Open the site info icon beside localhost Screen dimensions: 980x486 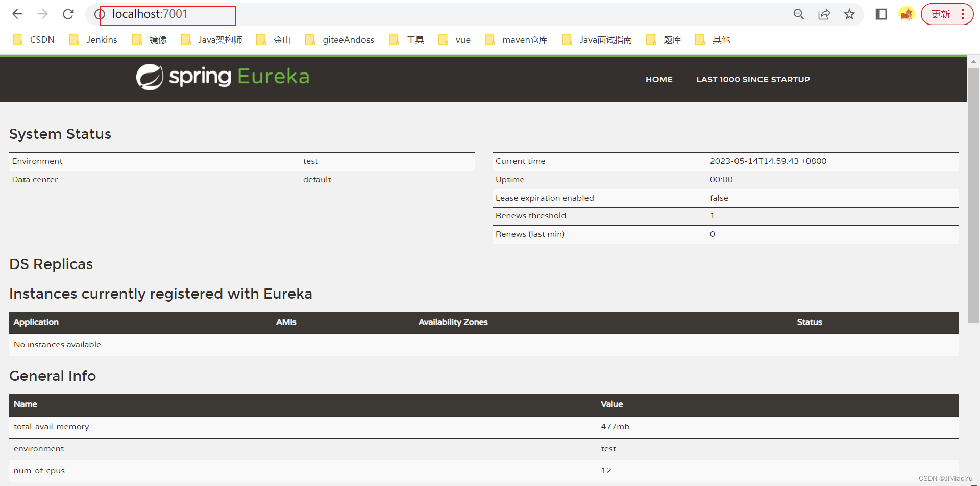(x=100, y=14)
